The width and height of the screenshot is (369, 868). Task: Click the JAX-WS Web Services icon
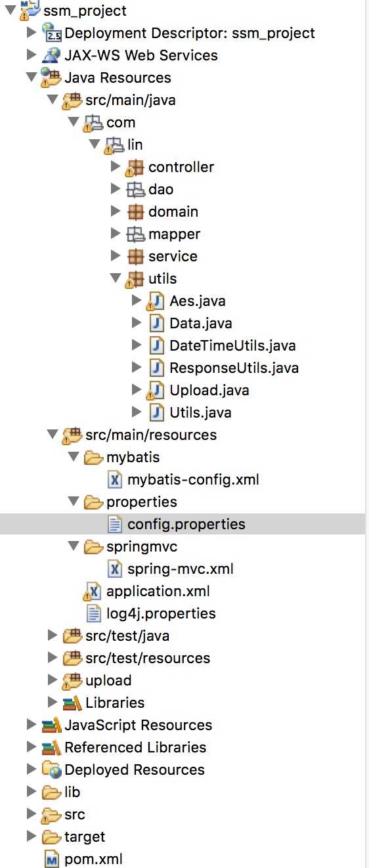point(51,55)
